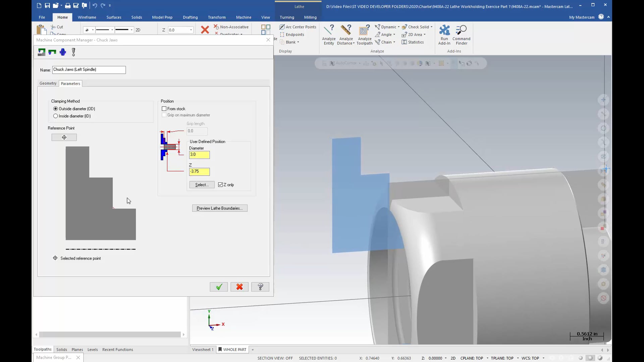Click the reference point crosshair button
This screenshot has height=362, width=644.
[64, 137]
